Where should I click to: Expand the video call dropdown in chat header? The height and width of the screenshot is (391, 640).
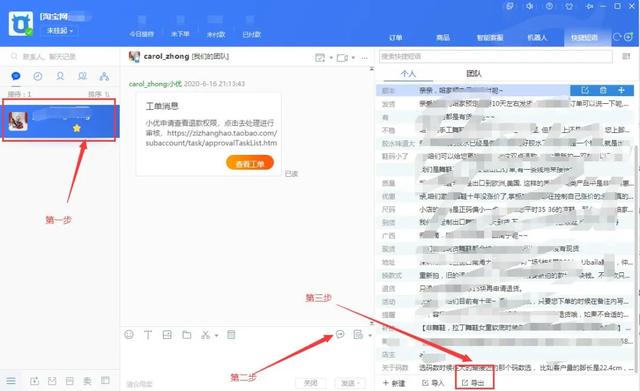click(353, 58)
